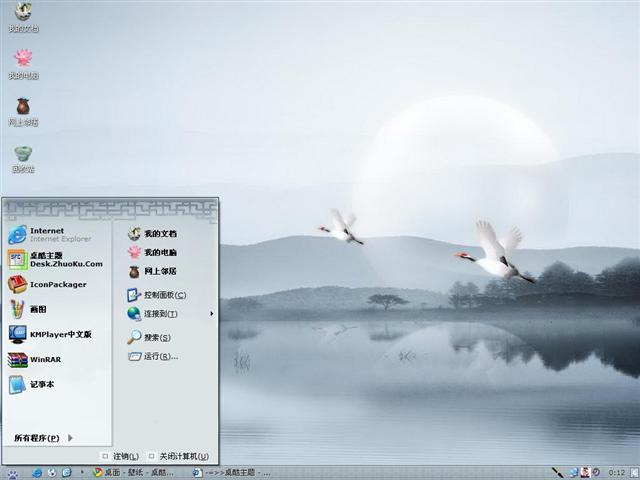Click the button right of the taskbar clock
The height and width of the screenshot is (480, 640).
click(x=634, y=473)
